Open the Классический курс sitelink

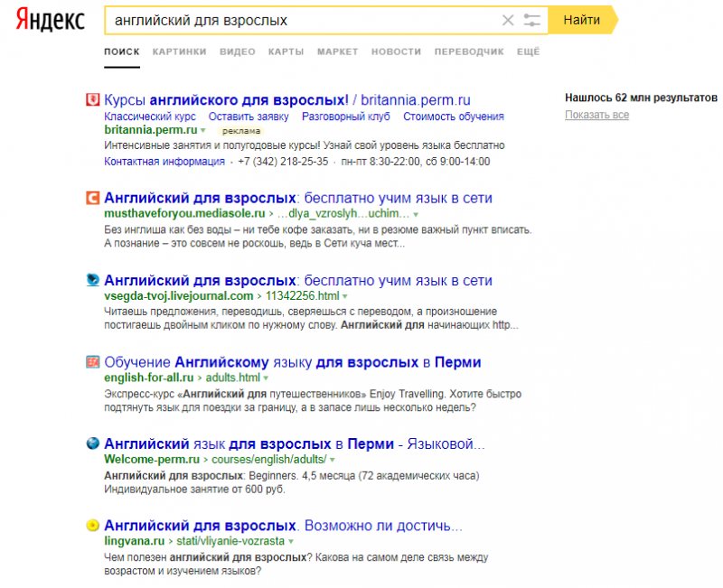(150, 117)
